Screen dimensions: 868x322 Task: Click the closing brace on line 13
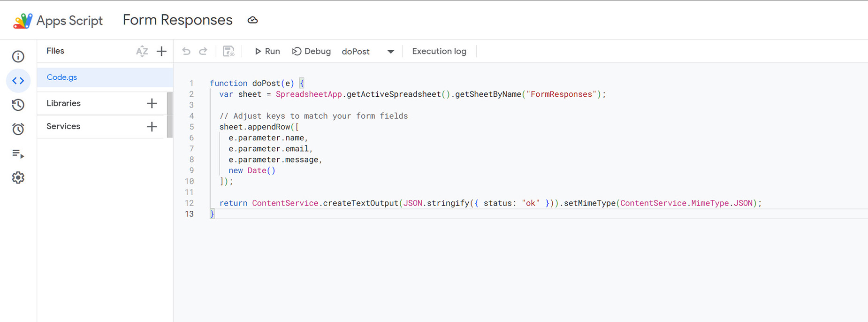pyautogui.click(x=212, y=214)
